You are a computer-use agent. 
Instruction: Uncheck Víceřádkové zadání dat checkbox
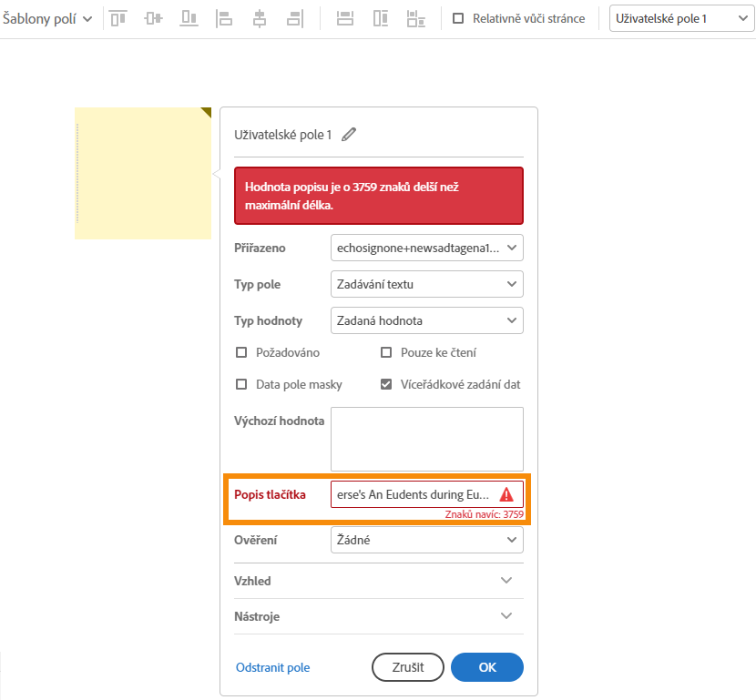point(386,384)
